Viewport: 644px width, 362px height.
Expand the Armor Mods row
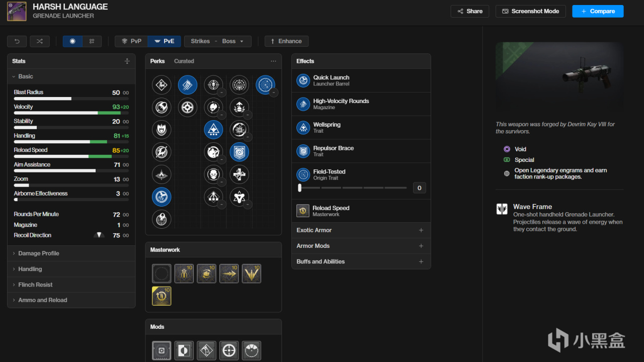[x=361, y=246]
